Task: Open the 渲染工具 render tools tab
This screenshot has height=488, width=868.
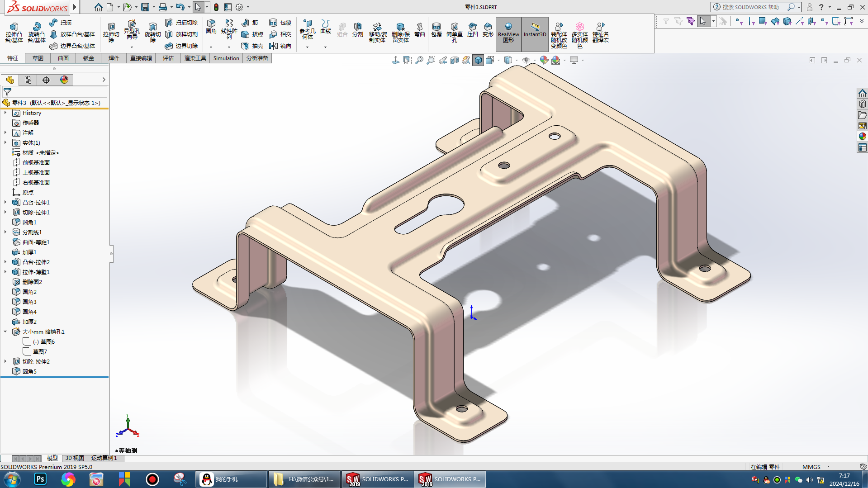Action: tap(195, 58)
